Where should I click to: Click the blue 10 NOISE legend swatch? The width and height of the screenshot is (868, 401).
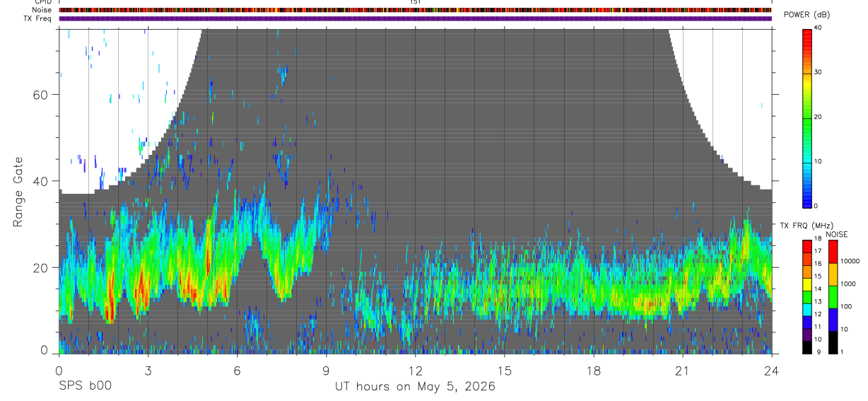tap(833, 320)
